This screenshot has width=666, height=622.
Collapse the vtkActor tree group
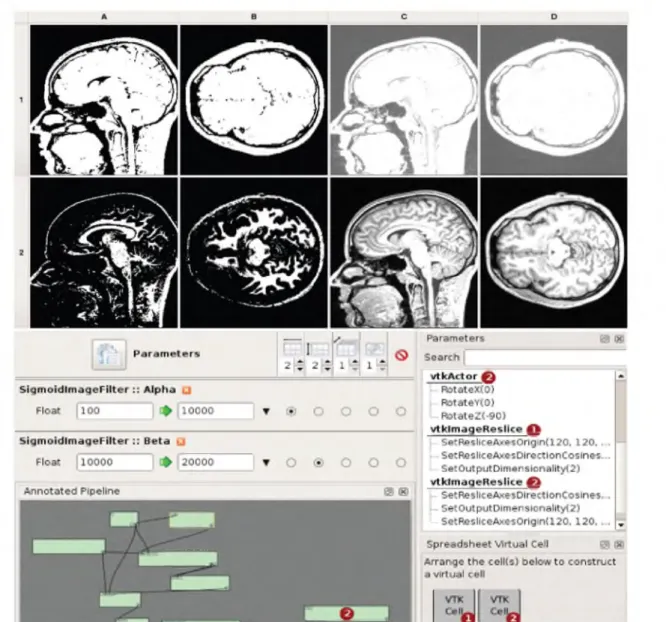click(454, 376)
